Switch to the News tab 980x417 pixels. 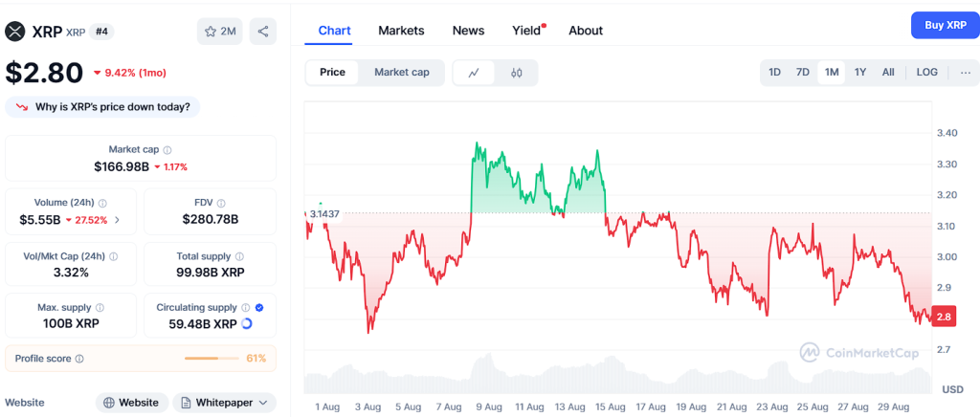tap(468, 31)
